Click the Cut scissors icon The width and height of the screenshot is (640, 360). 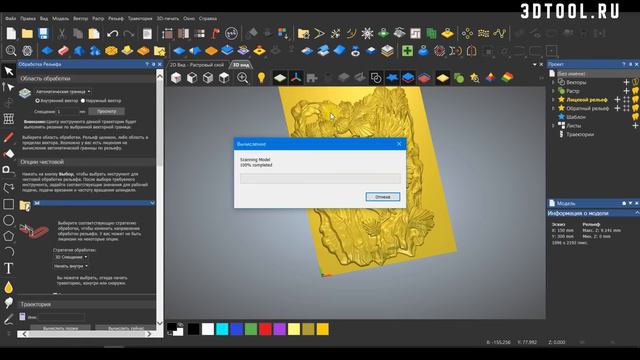pyautogui.click(x=61, y=33)
